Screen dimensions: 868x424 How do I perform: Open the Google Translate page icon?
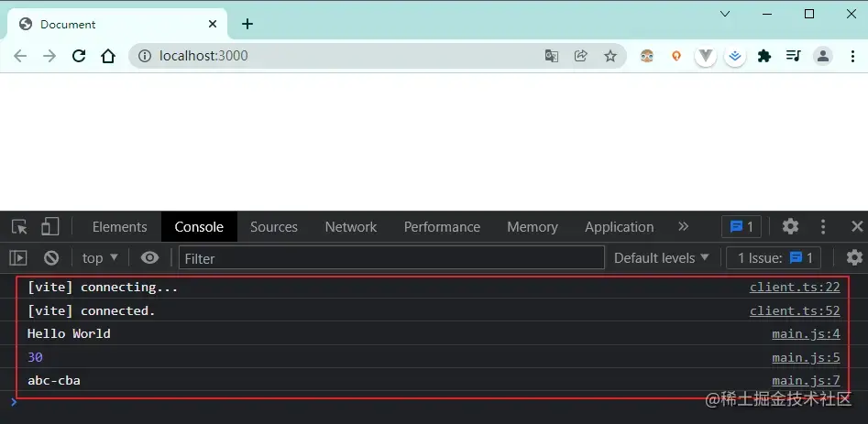tap(552, 56)
